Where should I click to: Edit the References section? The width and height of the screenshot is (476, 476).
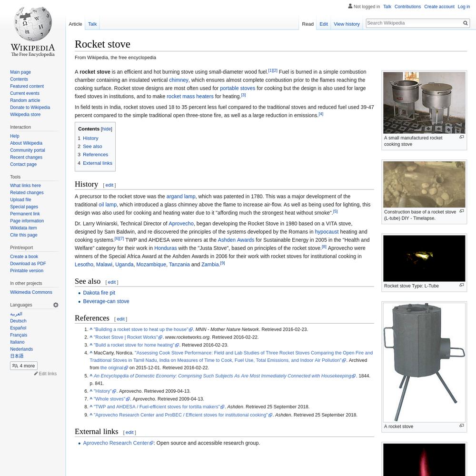pos(120,319)
